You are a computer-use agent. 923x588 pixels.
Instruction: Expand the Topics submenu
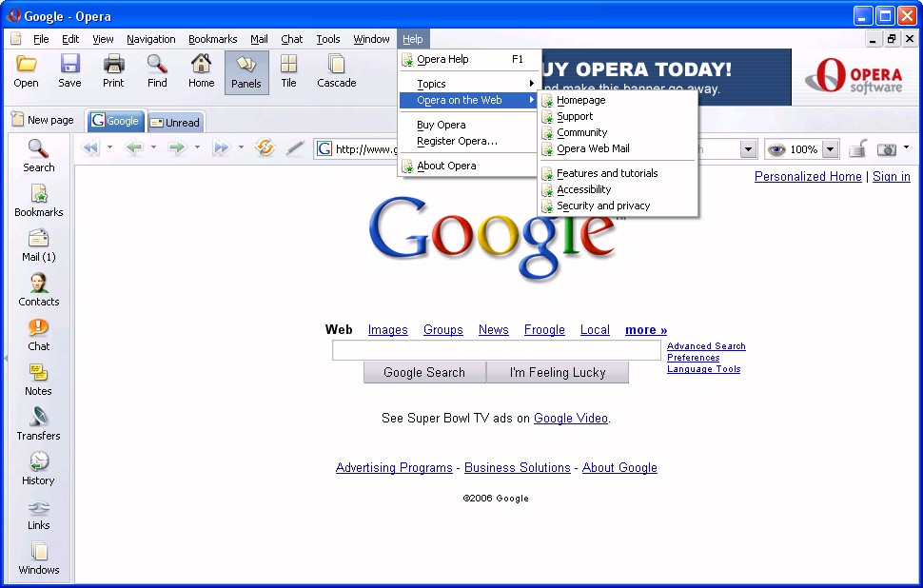pyautogui.click(x=470, y=84)
